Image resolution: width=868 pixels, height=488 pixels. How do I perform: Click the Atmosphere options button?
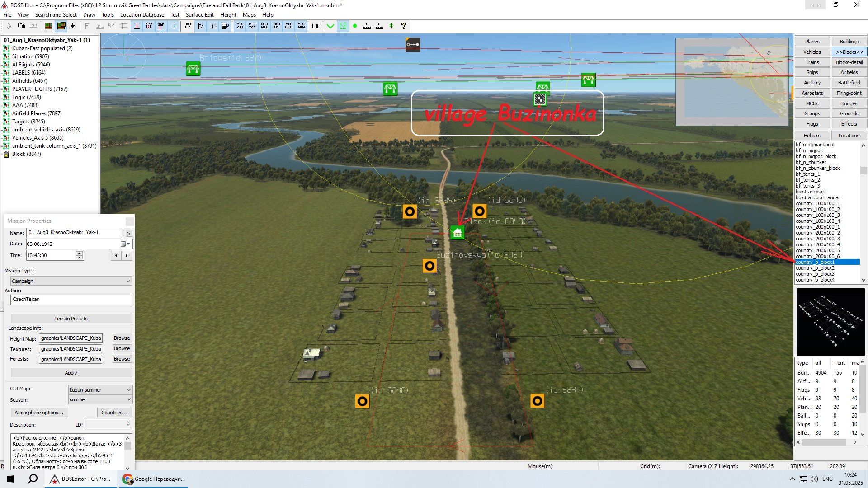coord(39,413)
